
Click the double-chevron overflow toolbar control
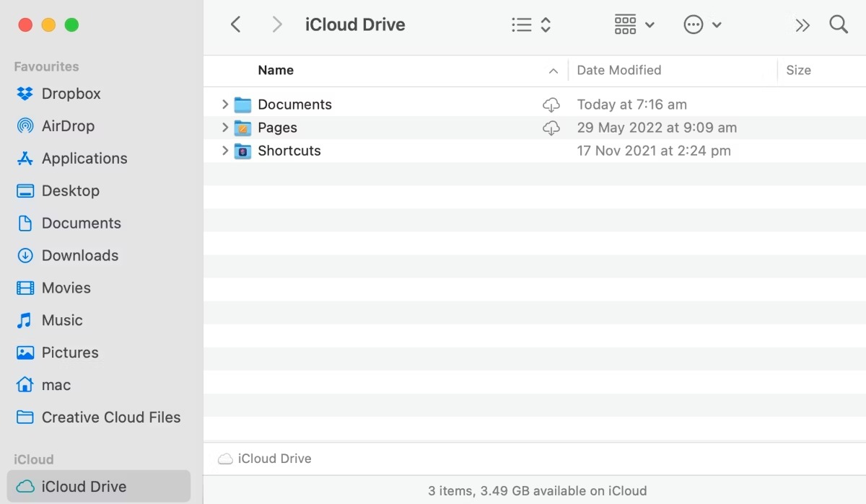click(x=802, y=24)
